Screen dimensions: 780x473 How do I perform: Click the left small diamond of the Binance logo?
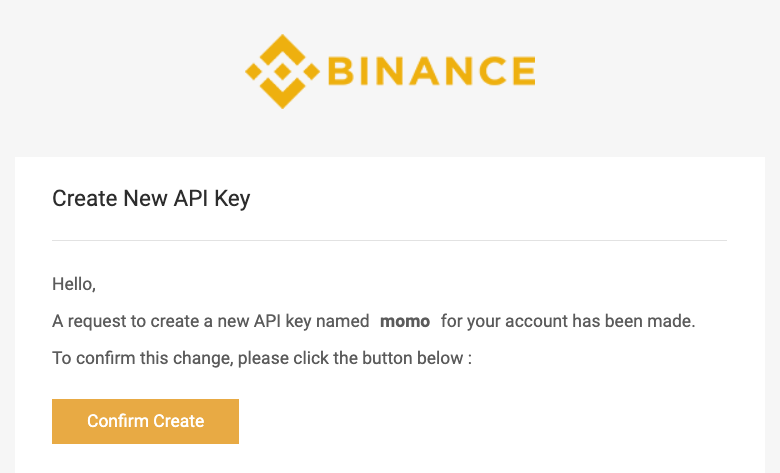pyautogui.click(x=253, y=72)
